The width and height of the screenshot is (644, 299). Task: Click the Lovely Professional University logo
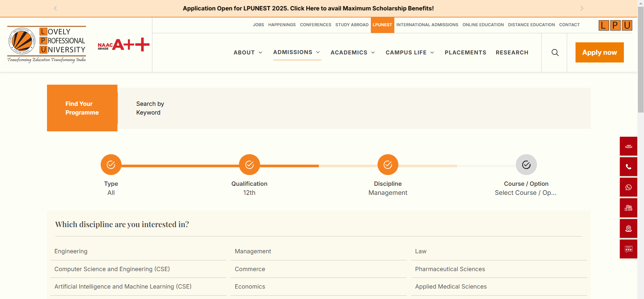tap(47, 45)
